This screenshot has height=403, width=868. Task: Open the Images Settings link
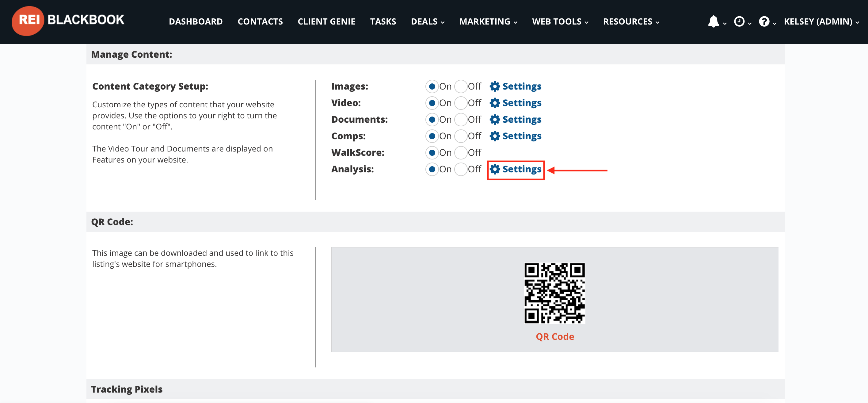522,86
